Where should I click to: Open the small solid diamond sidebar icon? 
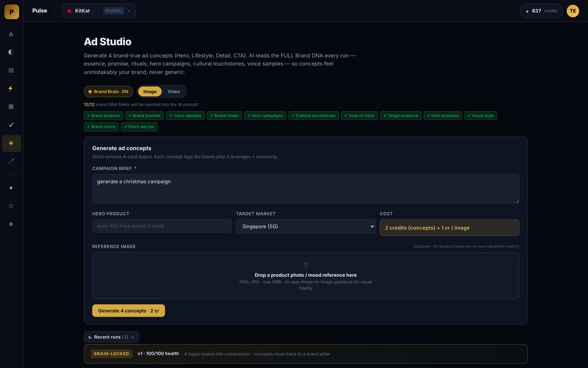point(11,188)
